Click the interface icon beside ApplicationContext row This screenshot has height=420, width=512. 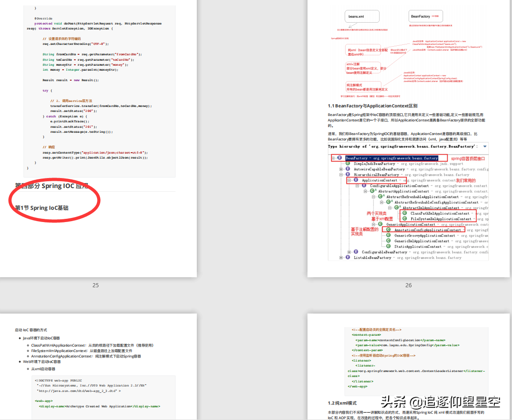click(356, 180)
